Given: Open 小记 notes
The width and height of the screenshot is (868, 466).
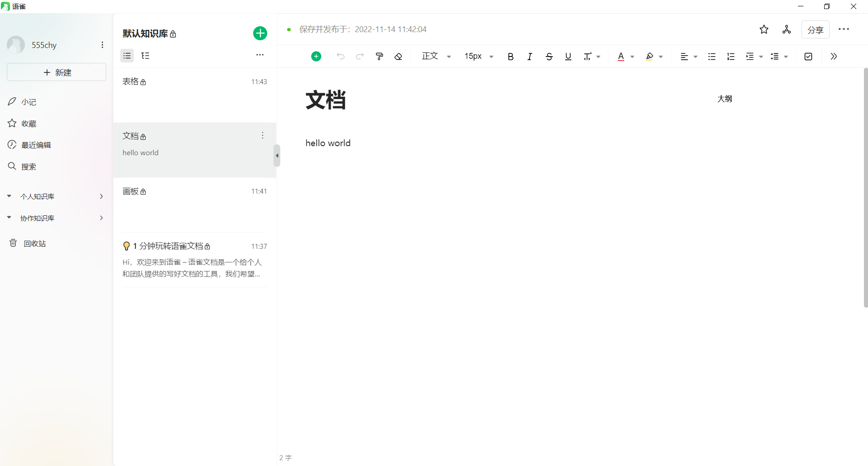Looking at the screenshot, I should [x=22, y=102].
